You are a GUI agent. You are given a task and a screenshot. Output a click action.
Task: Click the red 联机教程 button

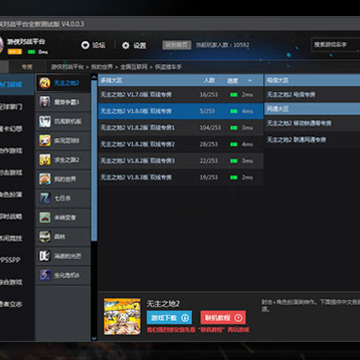pyautogui.click(x=223, y=318)
